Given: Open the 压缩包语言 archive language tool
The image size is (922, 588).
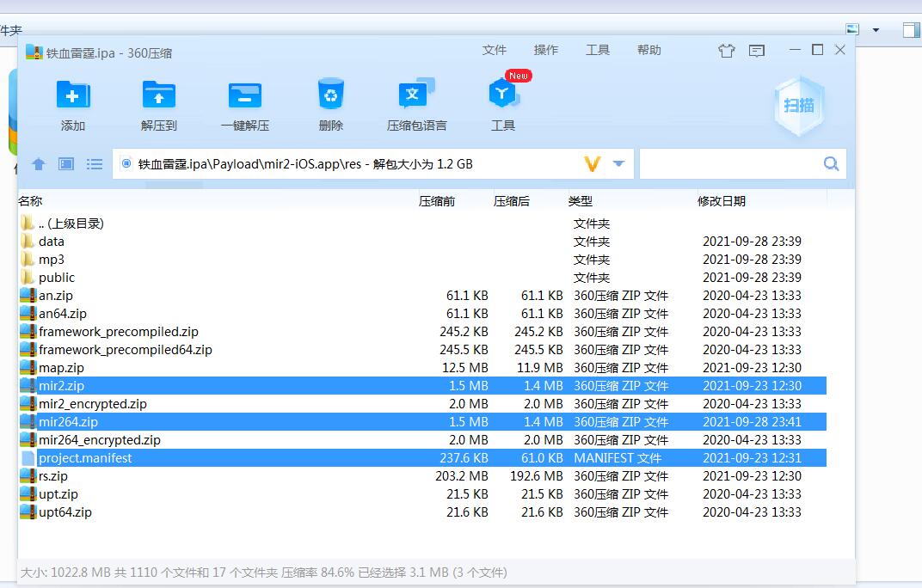Looking at the screenshot, I should click(x=416, y=95).
